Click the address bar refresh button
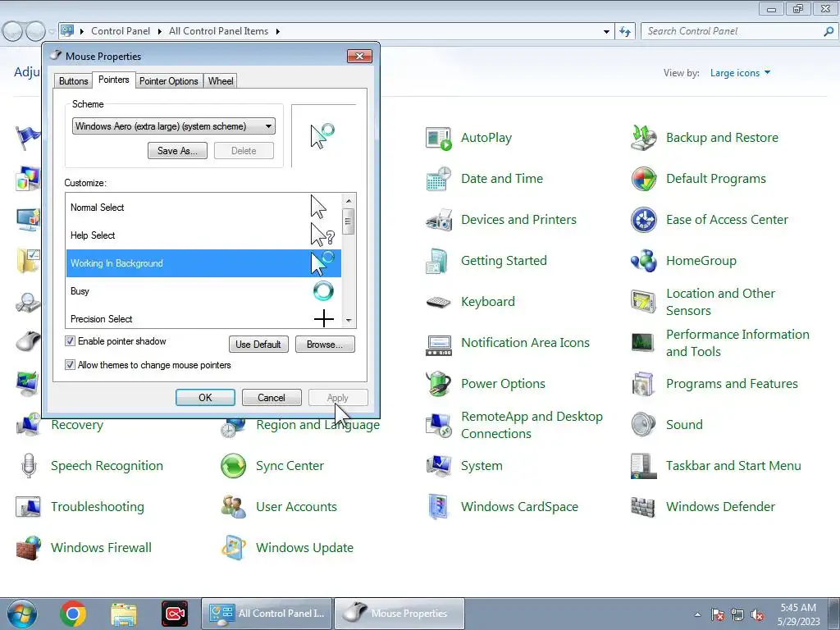840x630 pixels. pyautogui.click(x=625, y=32)
